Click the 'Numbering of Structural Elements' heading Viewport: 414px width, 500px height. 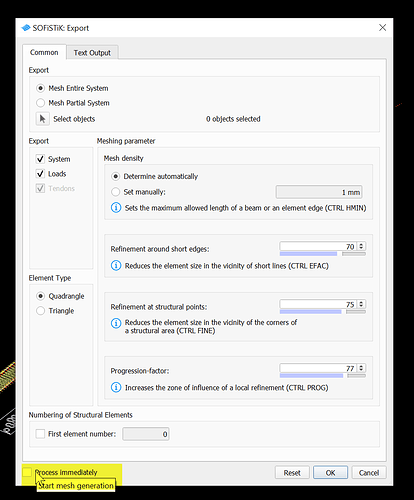[x=80, y=415]
